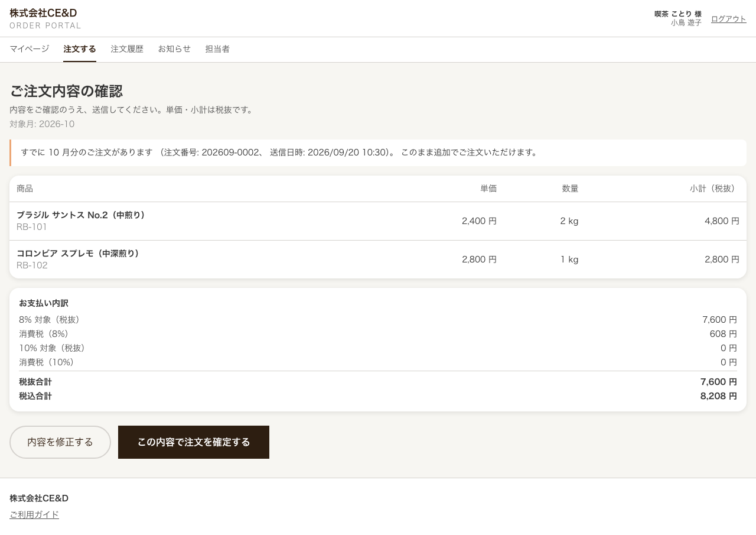
Task: Select the コロンビア スプレモ product name
Action: click(78, 254)
